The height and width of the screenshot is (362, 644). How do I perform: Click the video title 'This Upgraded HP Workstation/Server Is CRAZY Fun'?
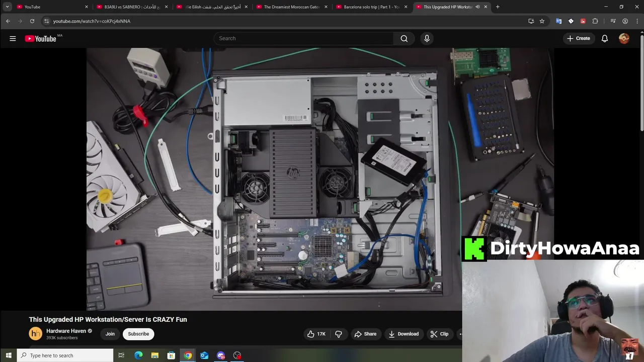point(108,319)
